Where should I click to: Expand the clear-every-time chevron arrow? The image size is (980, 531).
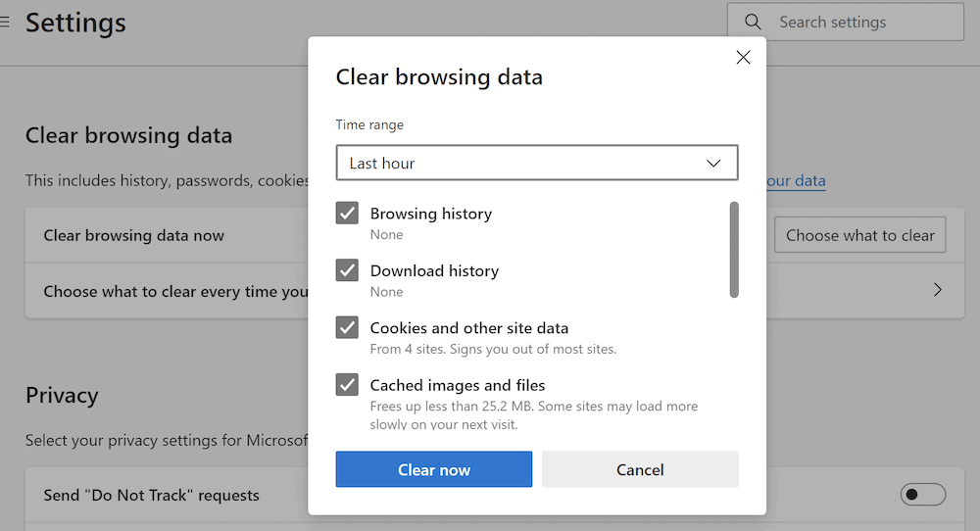click(x=938, y=290)
